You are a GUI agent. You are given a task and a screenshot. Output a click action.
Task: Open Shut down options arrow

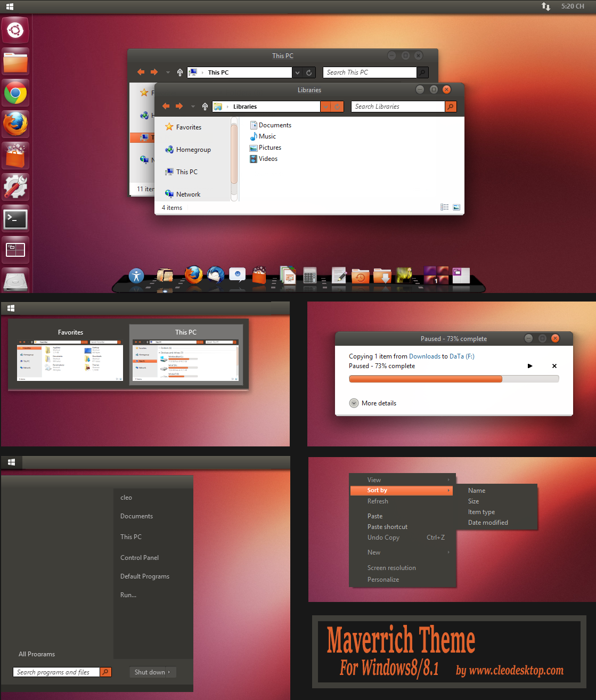[169, 672]
